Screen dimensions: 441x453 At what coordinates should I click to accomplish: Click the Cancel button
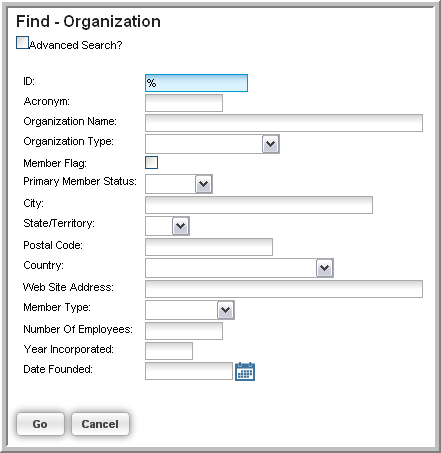tap(100, 424)
